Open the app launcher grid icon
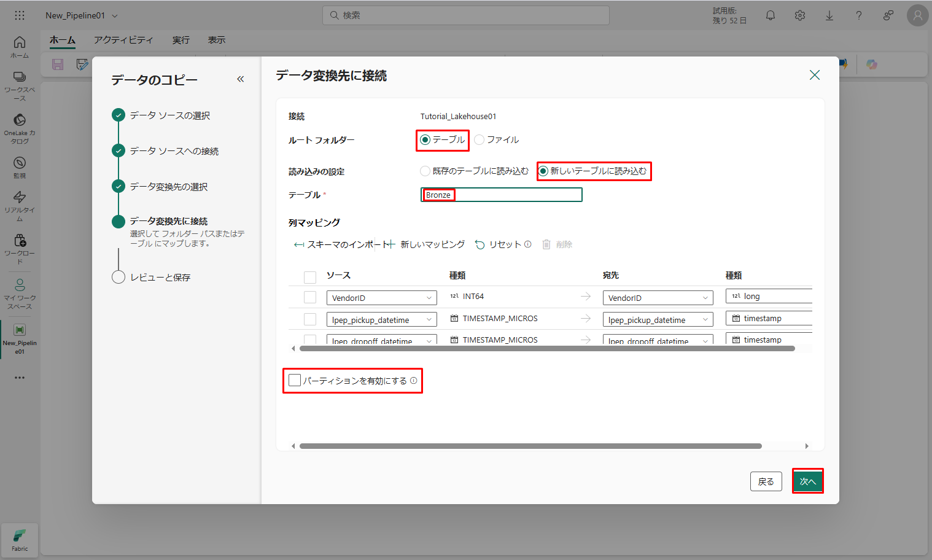932x560 pixels. [x=20, y=15]
